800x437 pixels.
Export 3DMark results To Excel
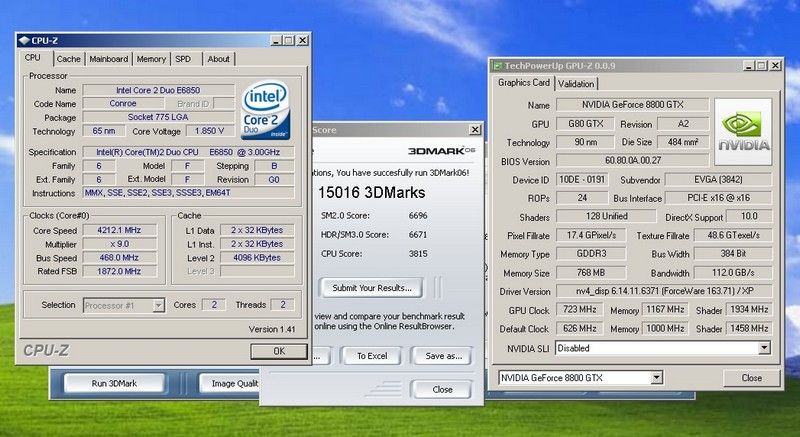(371, 356)
